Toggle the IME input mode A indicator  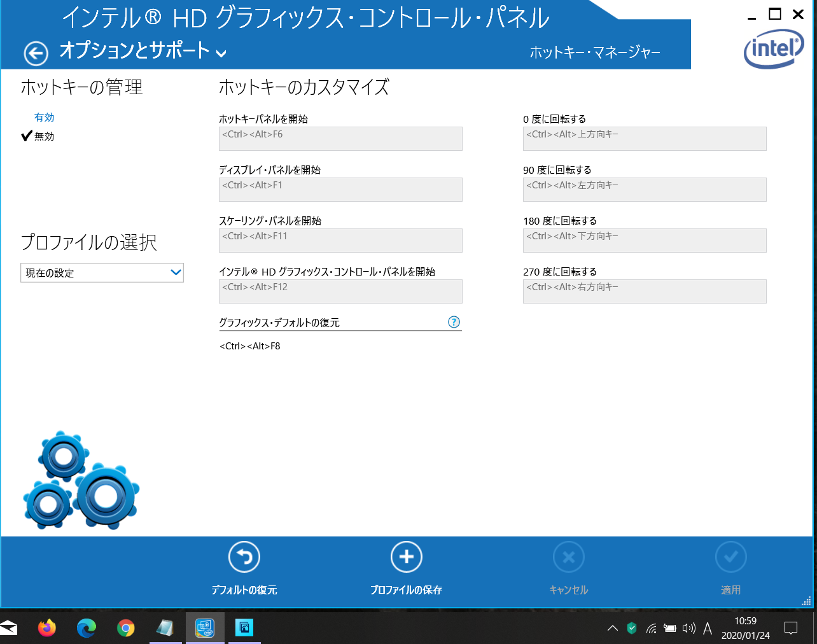708,629
